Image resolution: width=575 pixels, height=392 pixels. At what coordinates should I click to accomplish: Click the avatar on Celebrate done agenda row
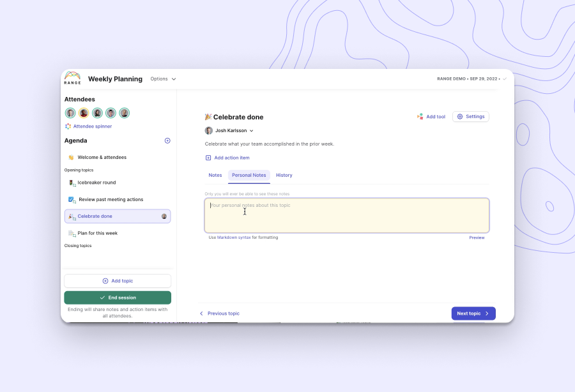coord(164,216)
